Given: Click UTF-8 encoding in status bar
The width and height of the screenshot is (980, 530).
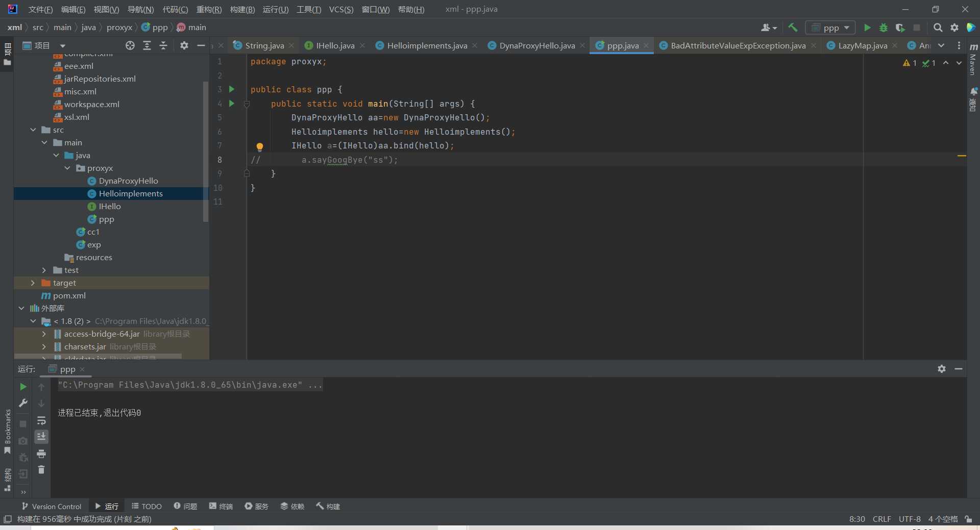Looking at the screenshot, I should [910, 519].
